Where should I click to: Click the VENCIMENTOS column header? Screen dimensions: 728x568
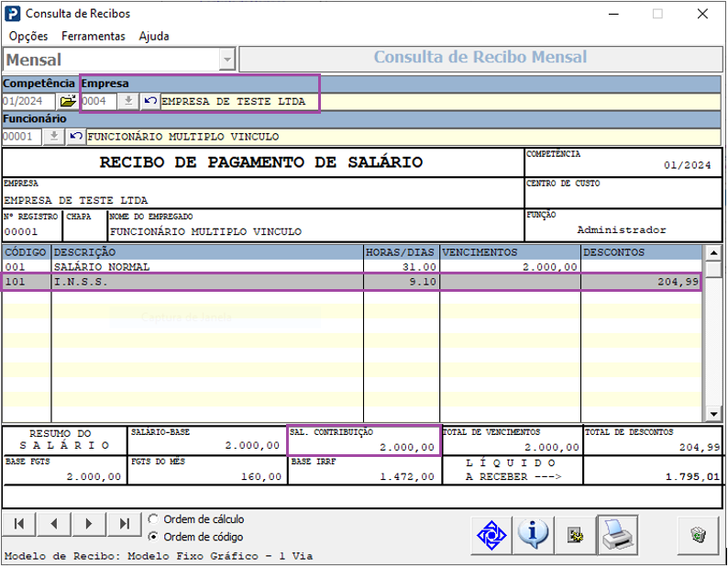(x=511, y=252)
